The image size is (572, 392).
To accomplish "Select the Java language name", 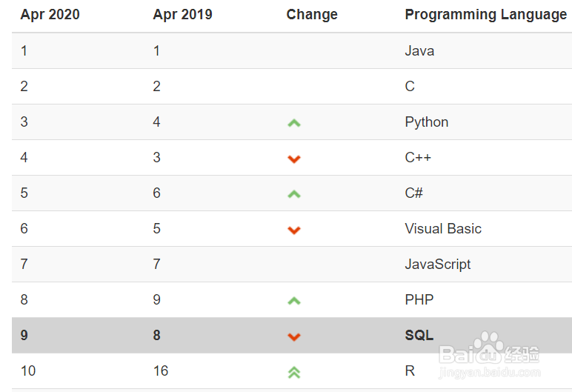I will coord(419,51).
